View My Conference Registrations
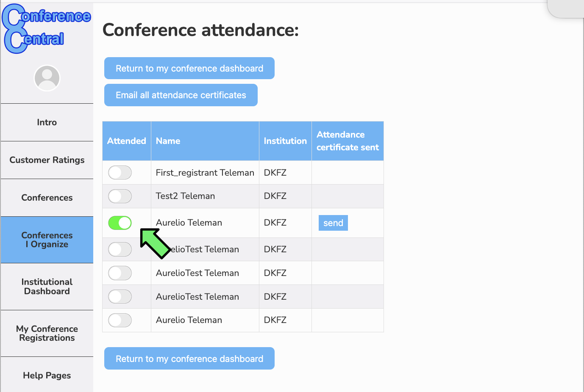The height and width of the screenshot is (392, 584). tap(47, 334)
